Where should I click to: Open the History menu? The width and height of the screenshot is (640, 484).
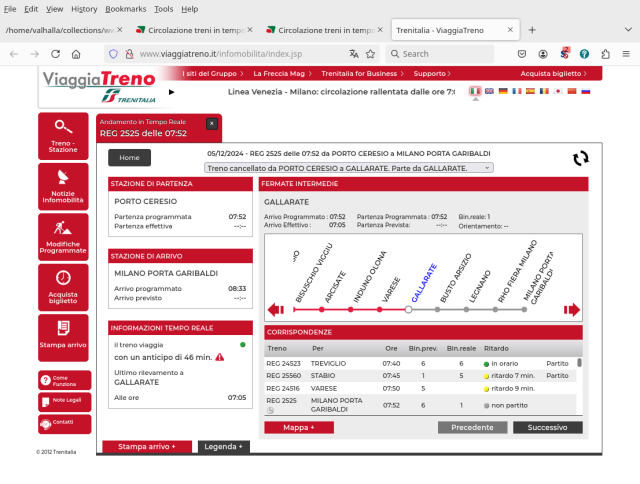click(84, 9)
